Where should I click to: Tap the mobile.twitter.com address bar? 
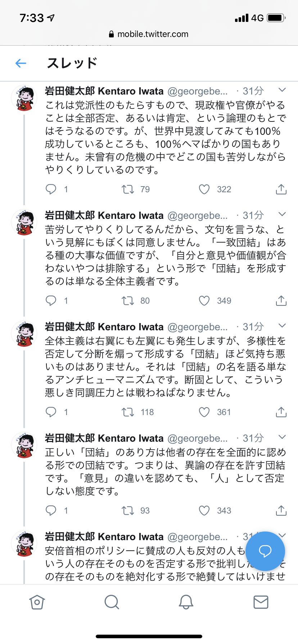click(149, 34)
